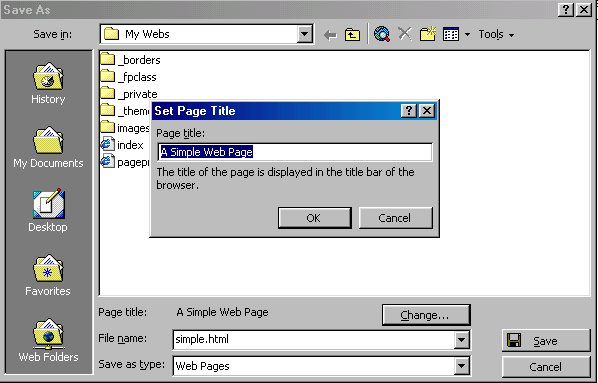Viewport: 598px width, 383px height.
Task: Create a new folder with toolbar icon
Action: [x=428, y=34]
